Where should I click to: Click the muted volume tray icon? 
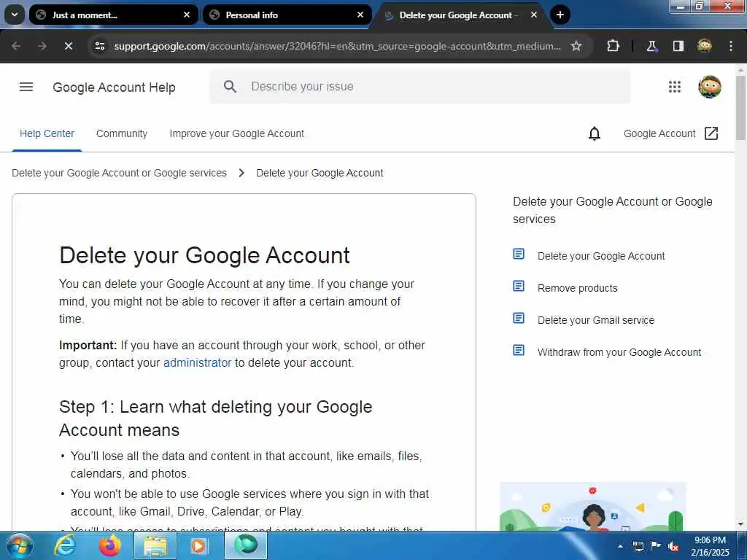pyautogui.click(x=673, y=546)
